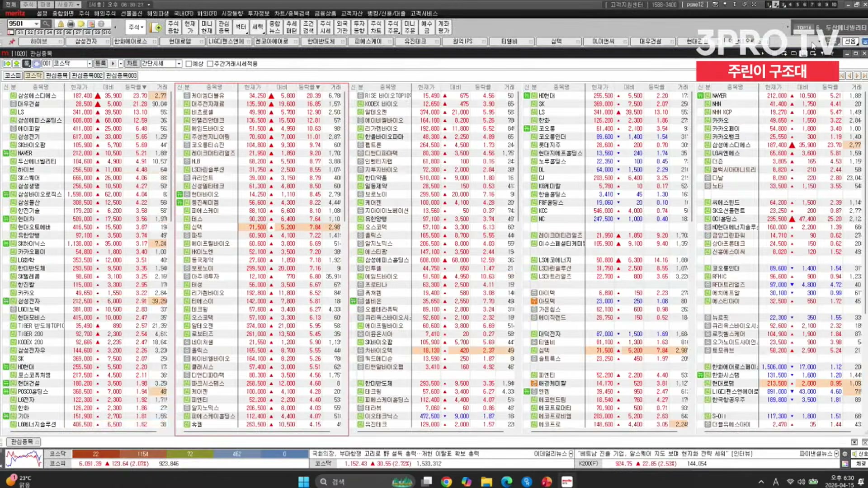Click the red pin icon beside 하이브
The image size is (868, 488).
[12, 41]
